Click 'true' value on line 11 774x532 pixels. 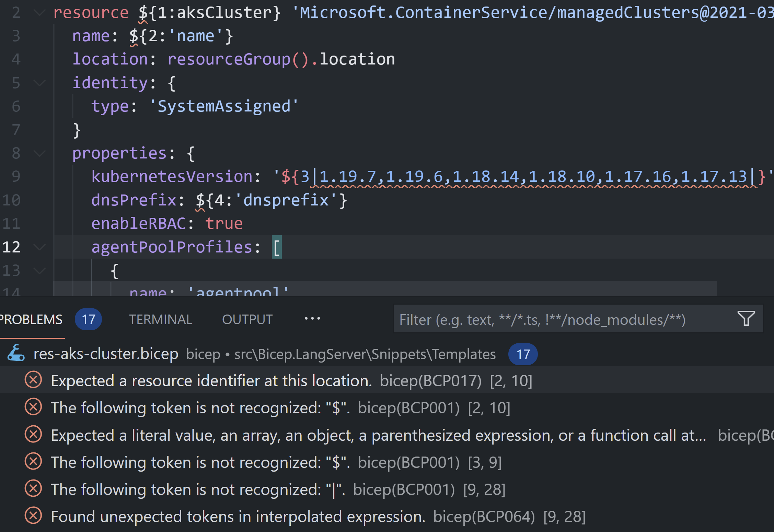click(x=224, y=224)
